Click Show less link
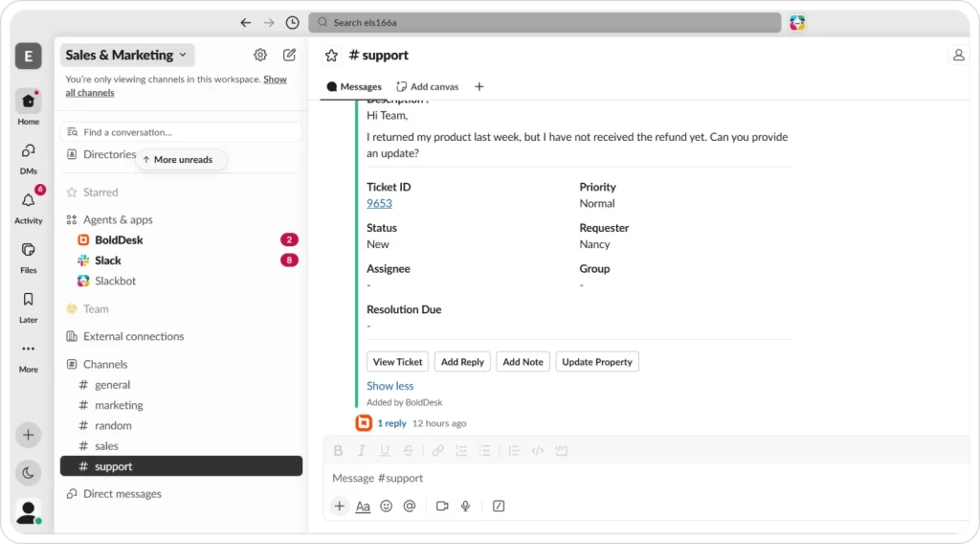Image resolution: width=980 pixels, height=544 pixels. click(390, 386)
